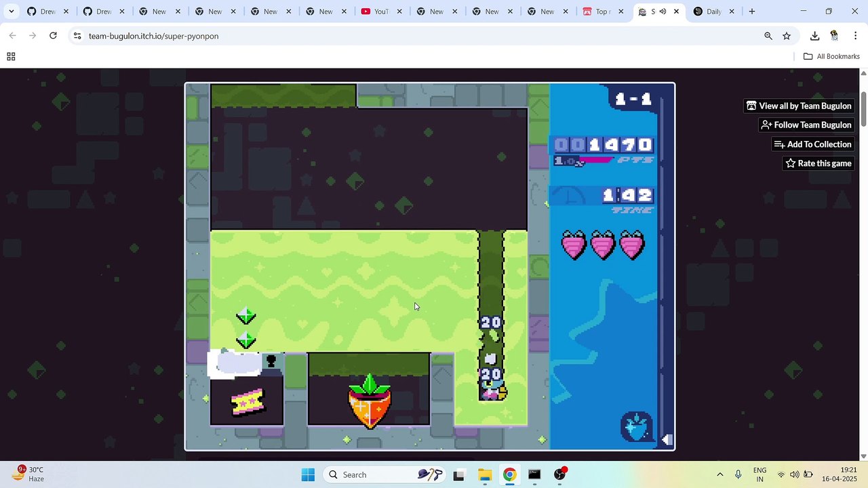The width and height of the screenshot is (868, 488).
Task: Click the small arrow at game's corner
Action: 667,440
